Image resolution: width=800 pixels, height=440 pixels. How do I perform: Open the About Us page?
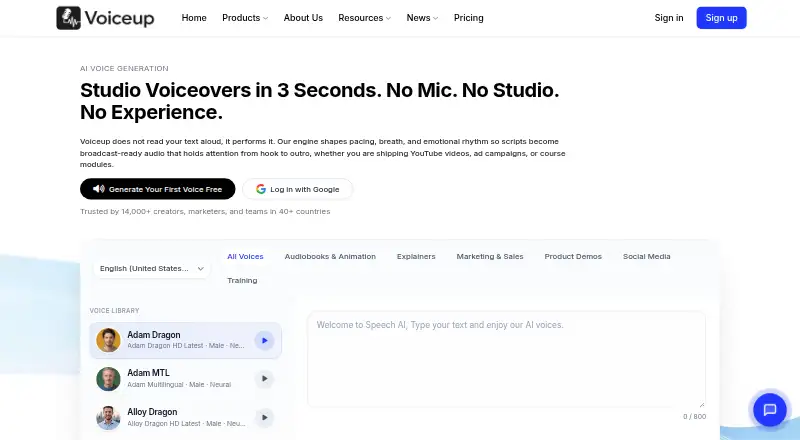click(x=303, y=18)
